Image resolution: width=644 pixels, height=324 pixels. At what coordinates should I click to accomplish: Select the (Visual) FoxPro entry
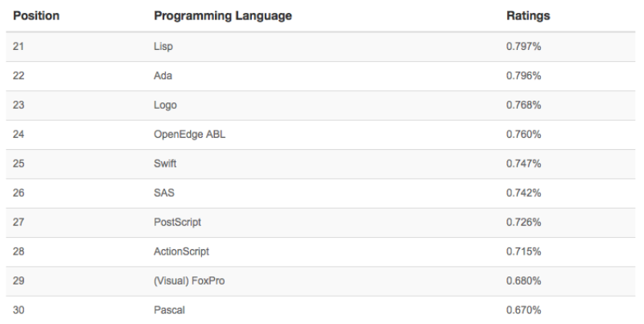coord(189,280)
